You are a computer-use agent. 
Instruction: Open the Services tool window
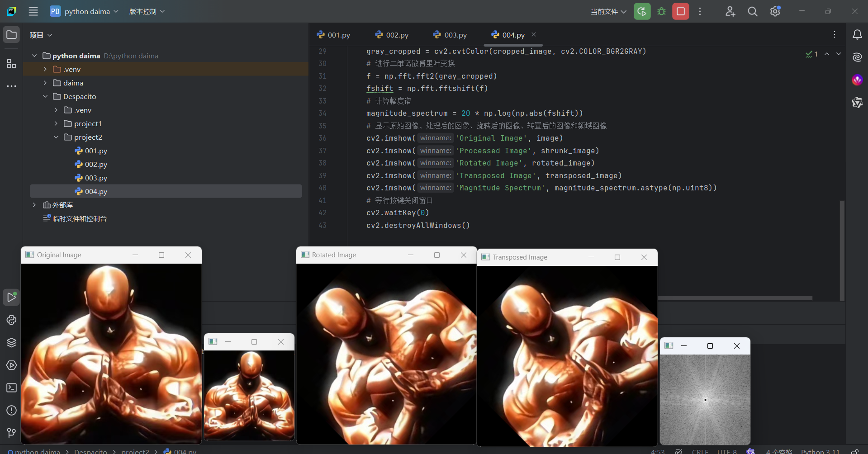click(x=11, y=365)
